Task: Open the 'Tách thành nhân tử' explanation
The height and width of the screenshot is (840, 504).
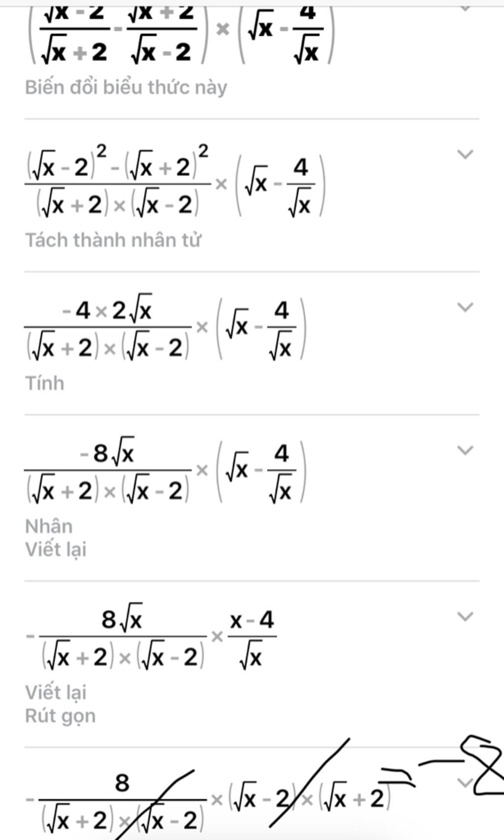Action: click(x=113, y=240)
